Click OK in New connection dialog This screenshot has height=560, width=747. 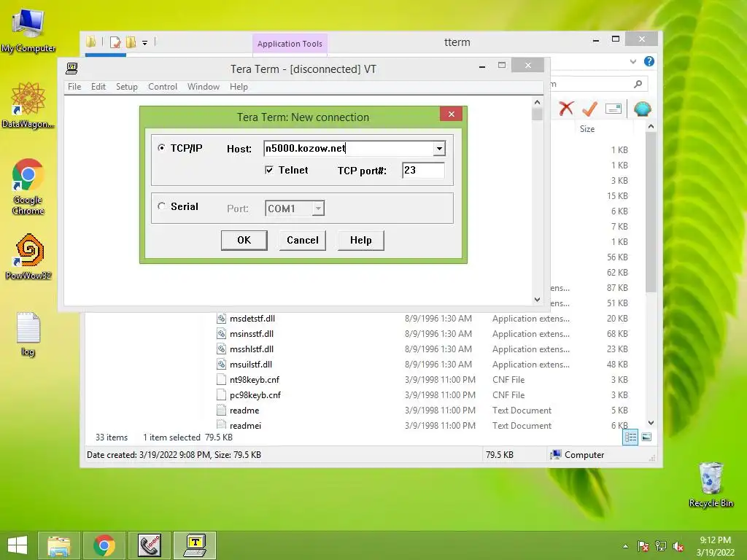[244, 240]
